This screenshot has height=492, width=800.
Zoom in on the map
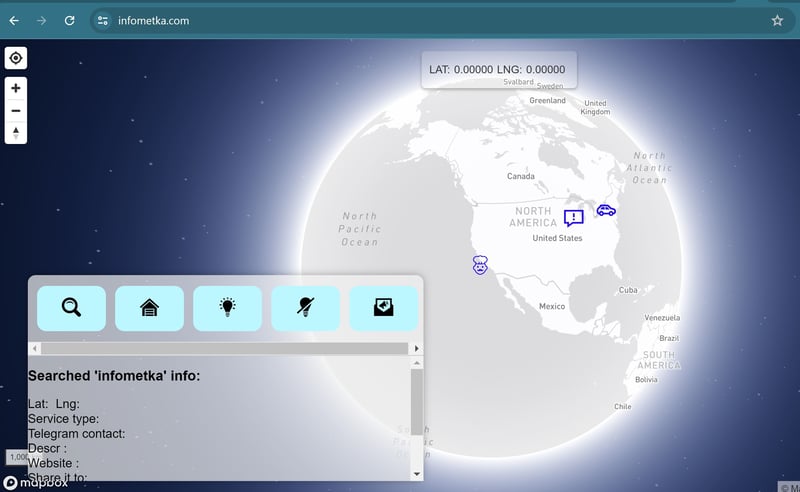16,88
